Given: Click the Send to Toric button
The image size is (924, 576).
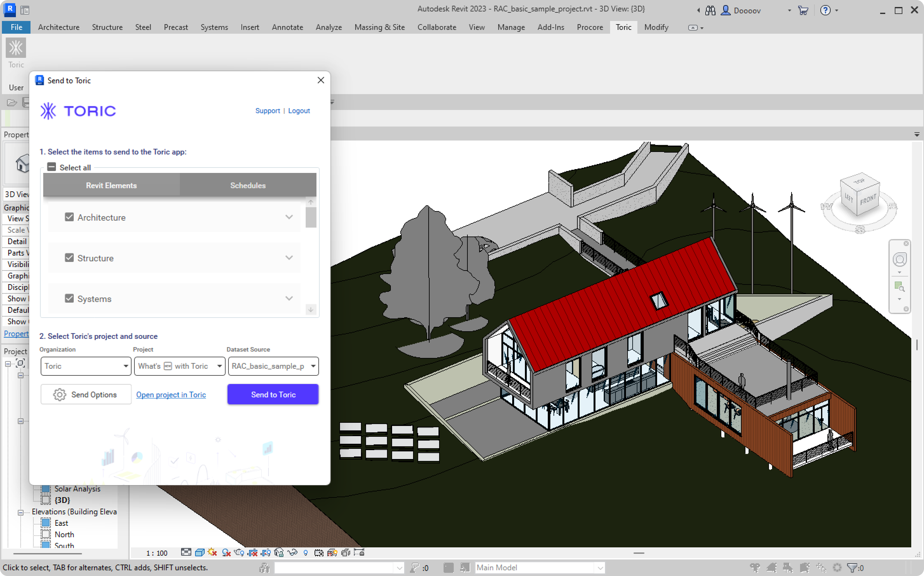Looking at the screenshot, I should tap(273, 394).
